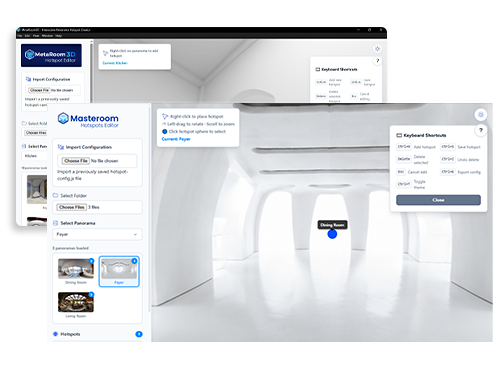This screenshot has height=375, width=503.
Task: Click the help question mark in Masteroom window
Action: 480,130
